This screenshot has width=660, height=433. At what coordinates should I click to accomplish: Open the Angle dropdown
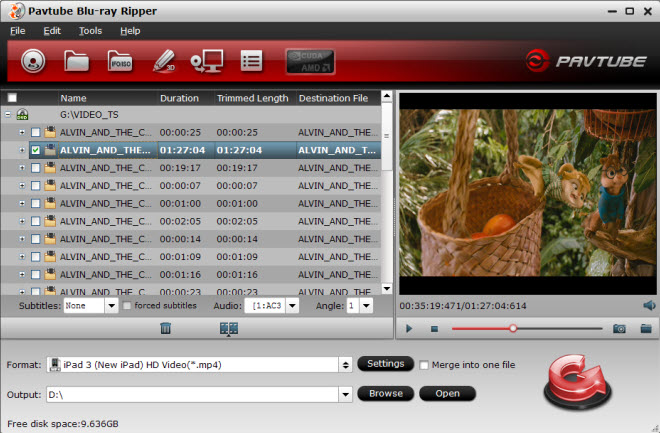click(x=367, y=305)
